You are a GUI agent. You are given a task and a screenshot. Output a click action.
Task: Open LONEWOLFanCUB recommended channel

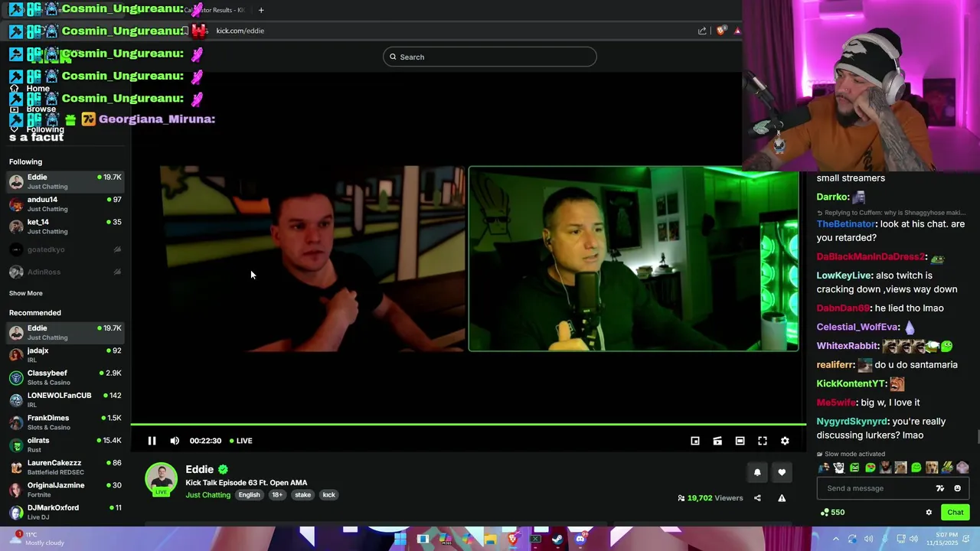[x=65, y=399]
